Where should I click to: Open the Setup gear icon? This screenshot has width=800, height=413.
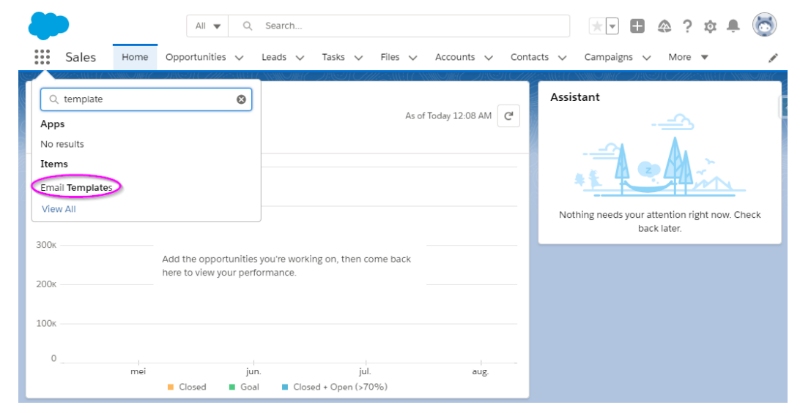coord(711,26)
